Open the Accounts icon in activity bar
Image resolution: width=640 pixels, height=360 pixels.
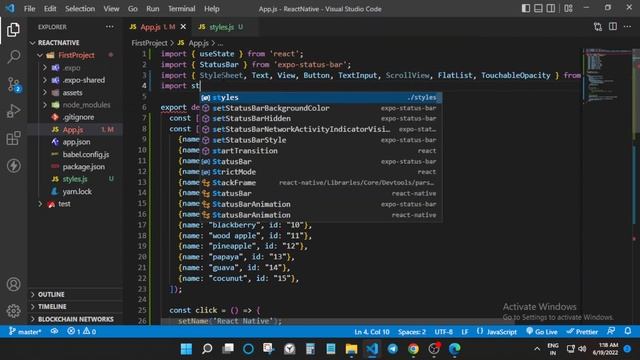point(13,284)
